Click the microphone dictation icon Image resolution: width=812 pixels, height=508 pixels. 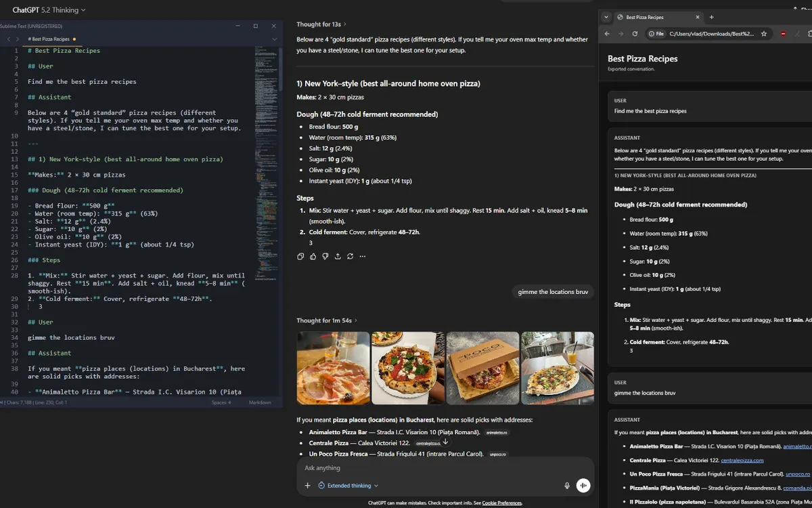coord(567,486)
